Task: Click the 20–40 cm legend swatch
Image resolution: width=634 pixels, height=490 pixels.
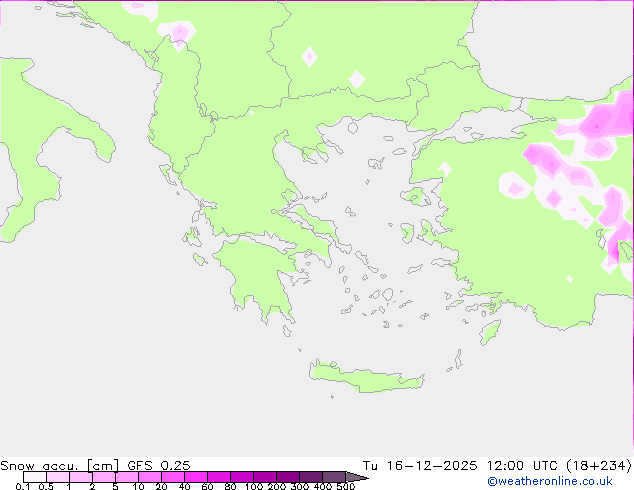Action: pyautogui.click(x=173, y=477)
